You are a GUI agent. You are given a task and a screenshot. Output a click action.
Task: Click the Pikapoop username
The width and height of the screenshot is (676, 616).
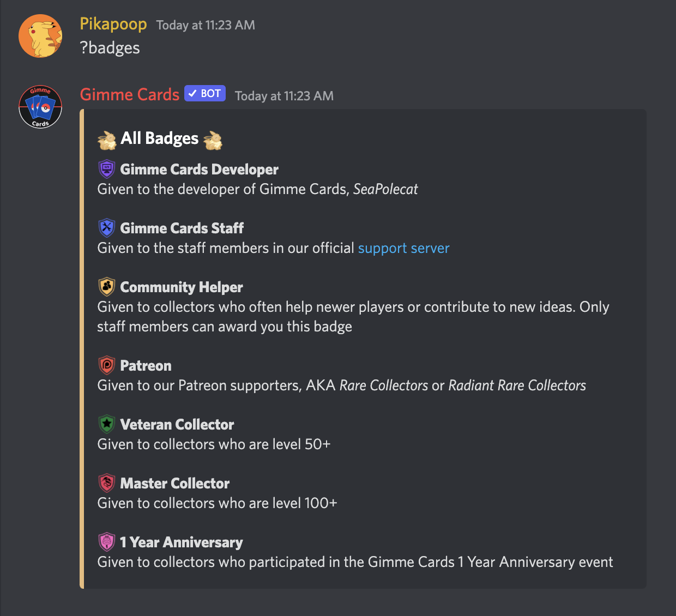point(113,24)
